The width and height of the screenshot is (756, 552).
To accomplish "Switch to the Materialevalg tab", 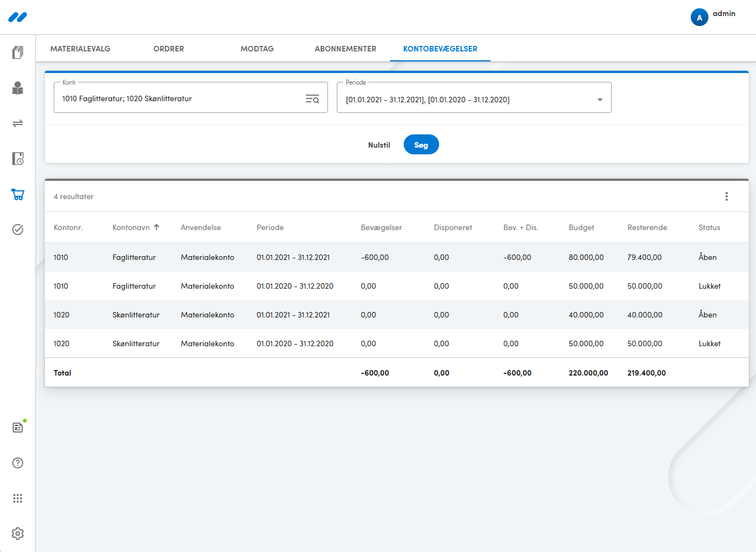I will click(x=80, y=49).
